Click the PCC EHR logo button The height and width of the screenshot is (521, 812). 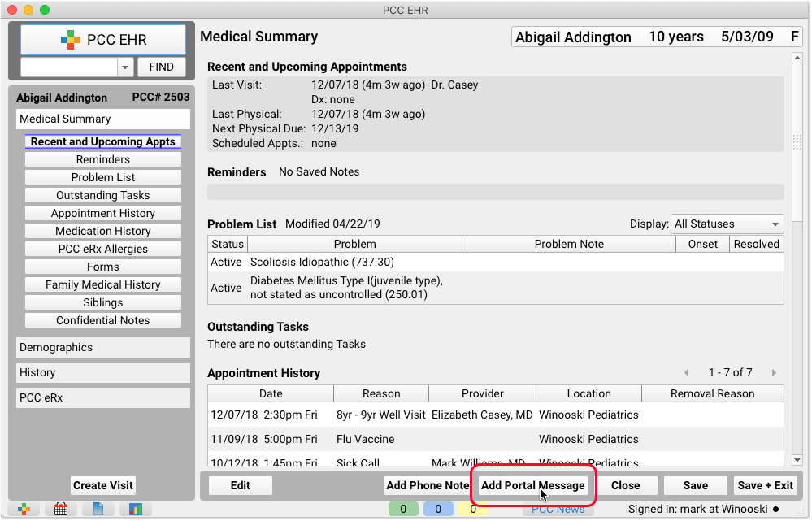point(102,39)
